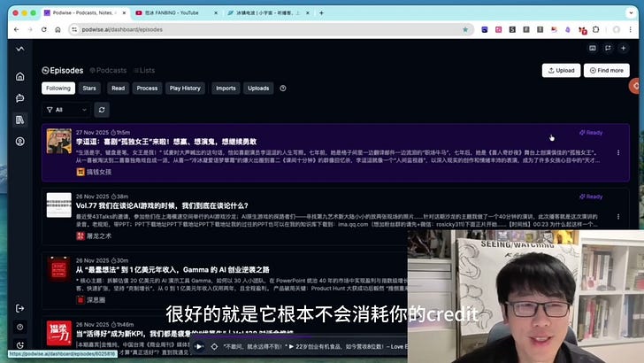644x363 pixels.
Task: Click the player progress bar
Action: (x=299, y=336)
